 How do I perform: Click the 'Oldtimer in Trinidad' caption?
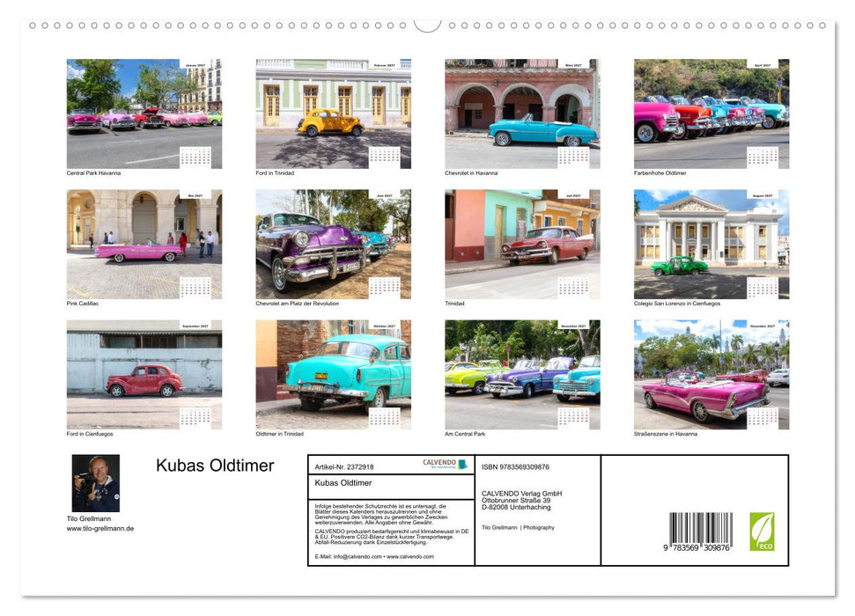[x=280, y=434]
